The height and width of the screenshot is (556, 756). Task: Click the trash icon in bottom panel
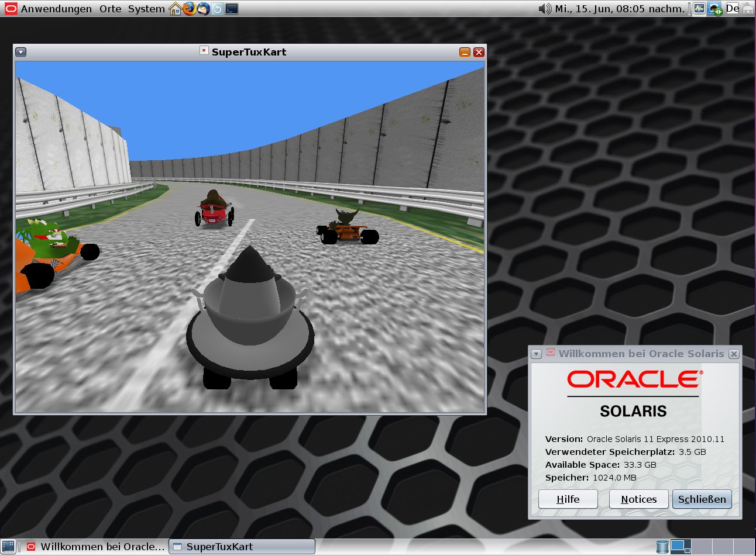662,547
